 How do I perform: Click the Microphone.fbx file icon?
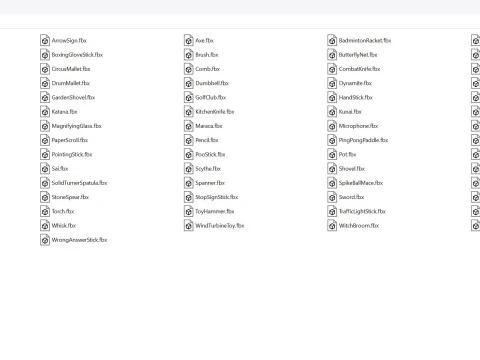[332, 126]
